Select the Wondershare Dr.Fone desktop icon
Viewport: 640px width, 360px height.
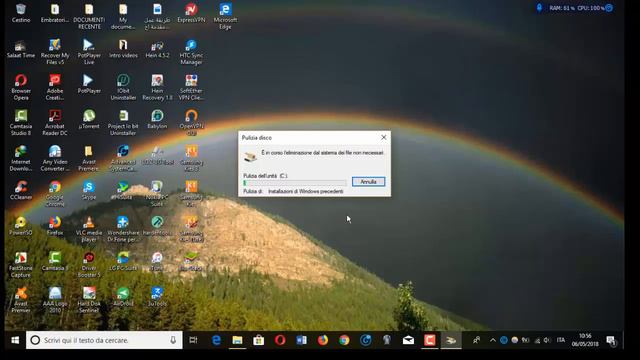[x=123, y=229]
